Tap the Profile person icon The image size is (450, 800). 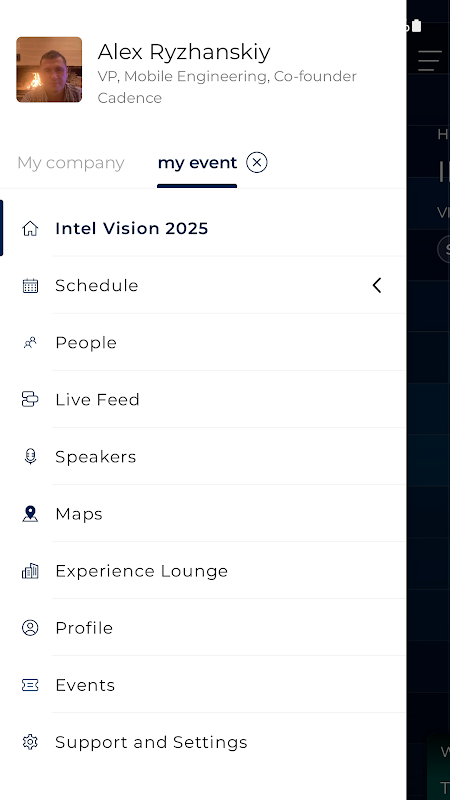(30, 628)
